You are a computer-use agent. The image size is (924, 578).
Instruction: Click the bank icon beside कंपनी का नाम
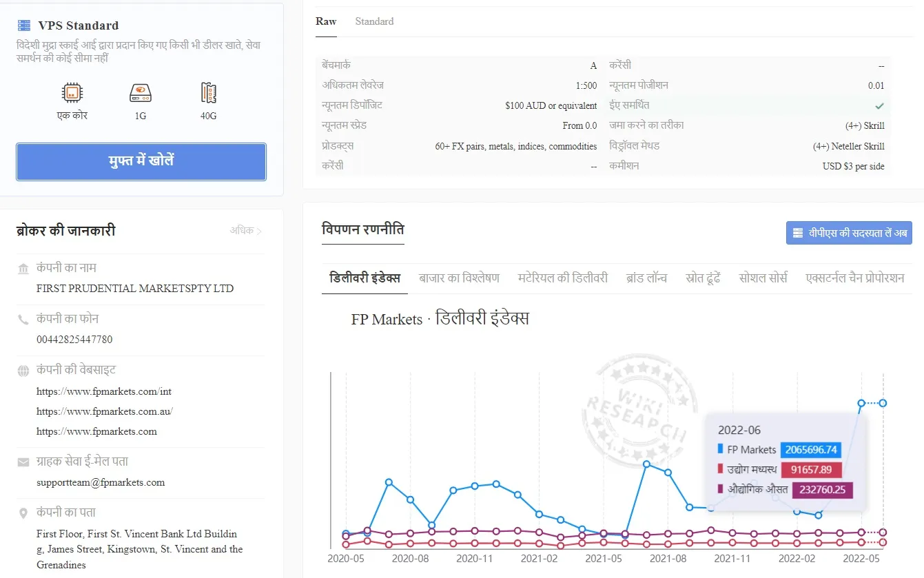coord(23,269)
